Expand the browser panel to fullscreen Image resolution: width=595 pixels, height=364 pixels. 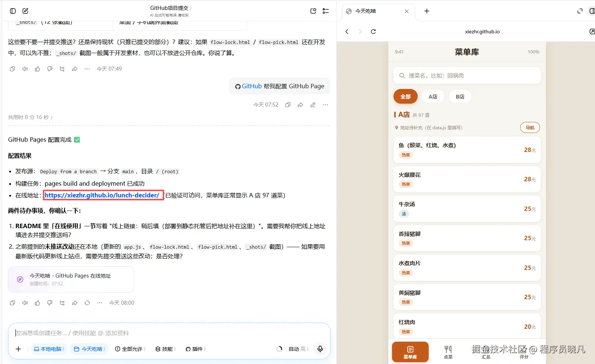(580, 11)
